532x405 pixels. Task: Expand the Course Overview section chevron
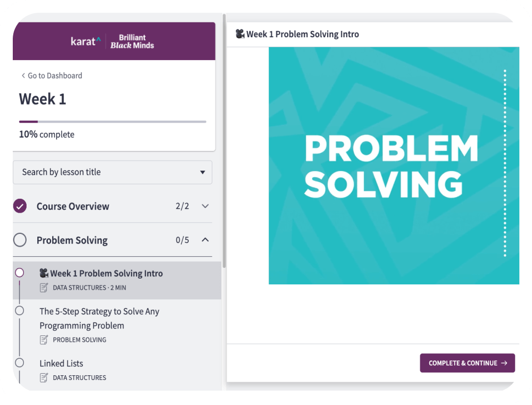tap(205, 206)
